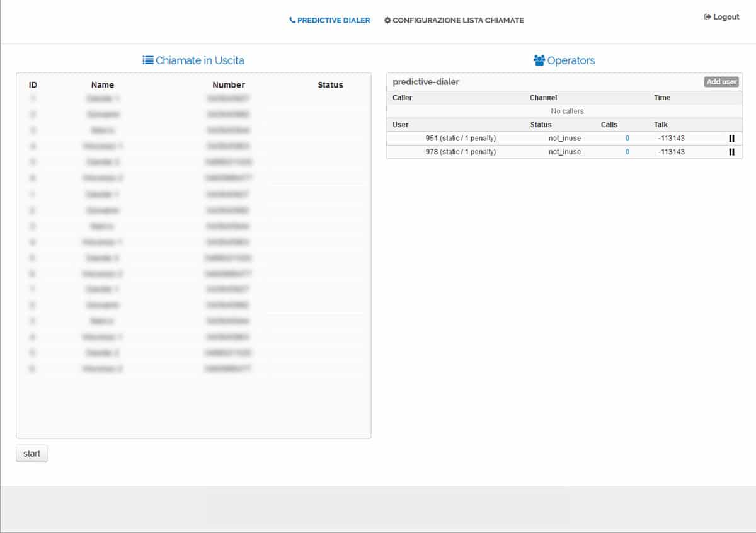Pause operator 951 with the pause icon
Image resolution: width=756 pixels, height=533 pixels.
tap(731, 138)
